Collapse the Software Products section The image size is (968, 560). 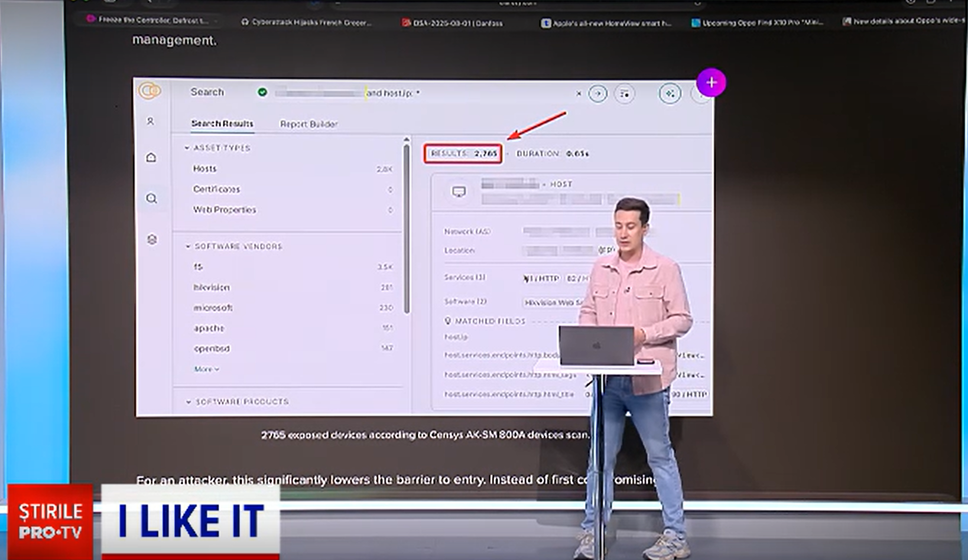(x=237, y=402)
